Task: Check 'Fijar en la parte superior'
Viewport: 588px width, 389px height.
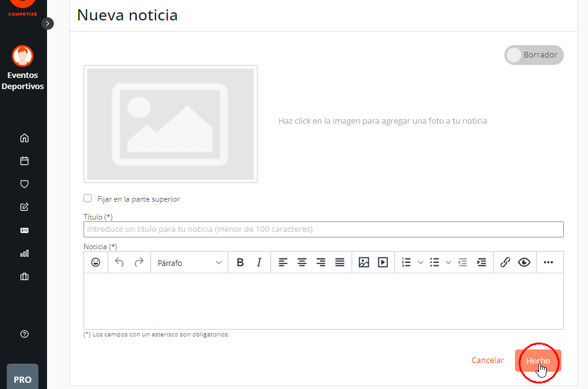Action: (x=87, y=199)
